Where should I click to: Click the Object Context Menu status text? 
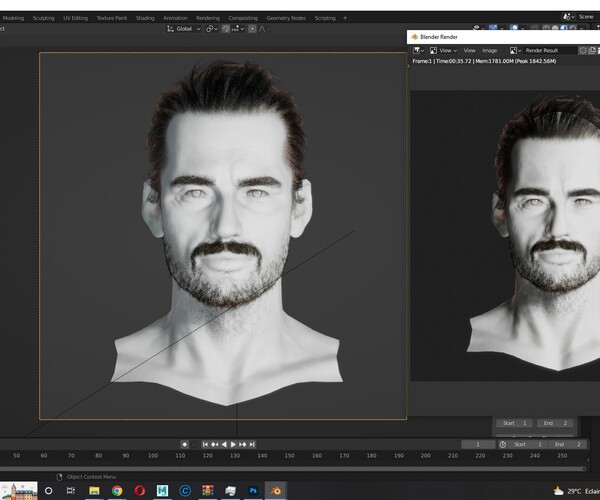91,477
